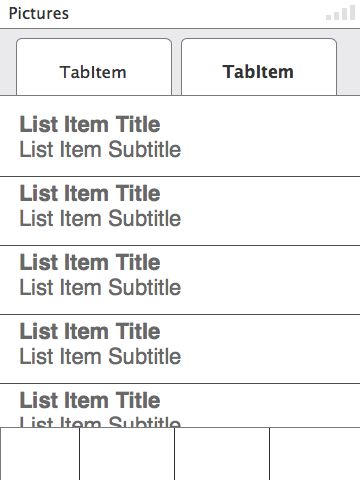Tap the last bottom bar cell
Image resolution: width=360 pixels, height=480 pixels.
315,454
